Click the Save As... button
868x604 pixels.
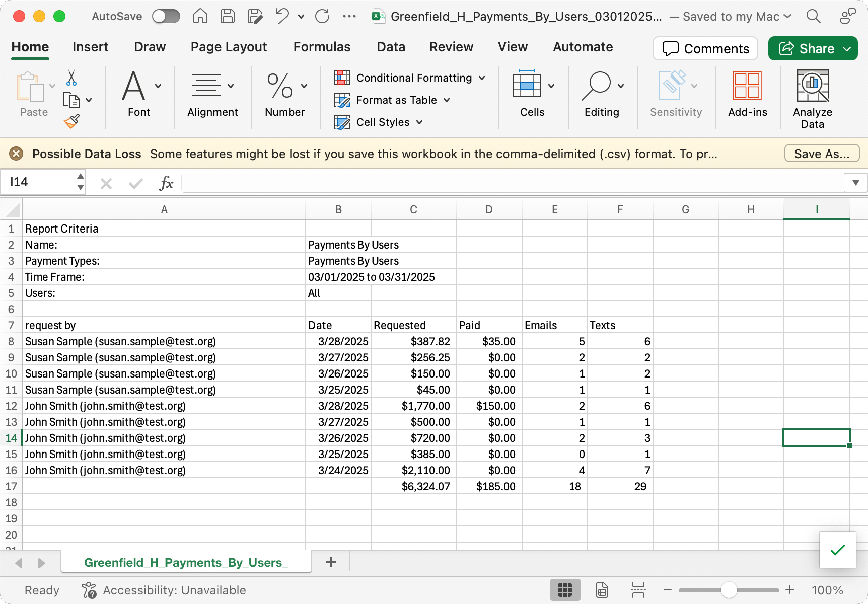[x=822, y=154]
